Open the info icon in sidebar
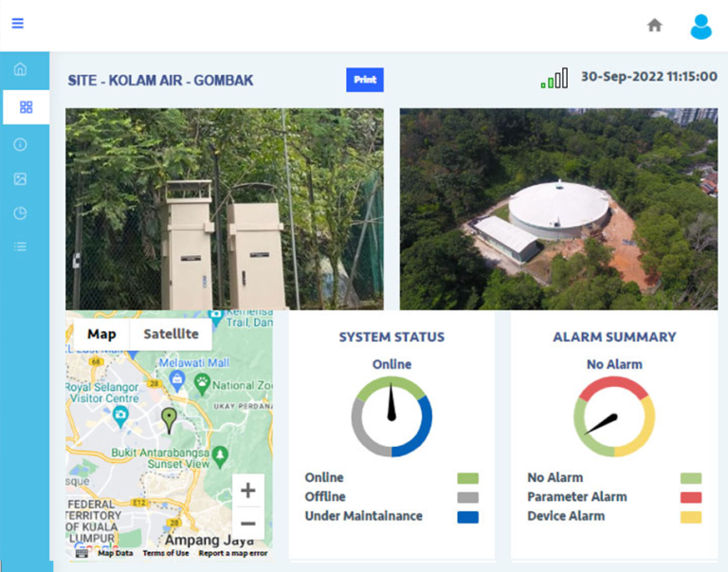Image resolution: width=728 pixels, height=572 pixels. [x=21, y=144]
